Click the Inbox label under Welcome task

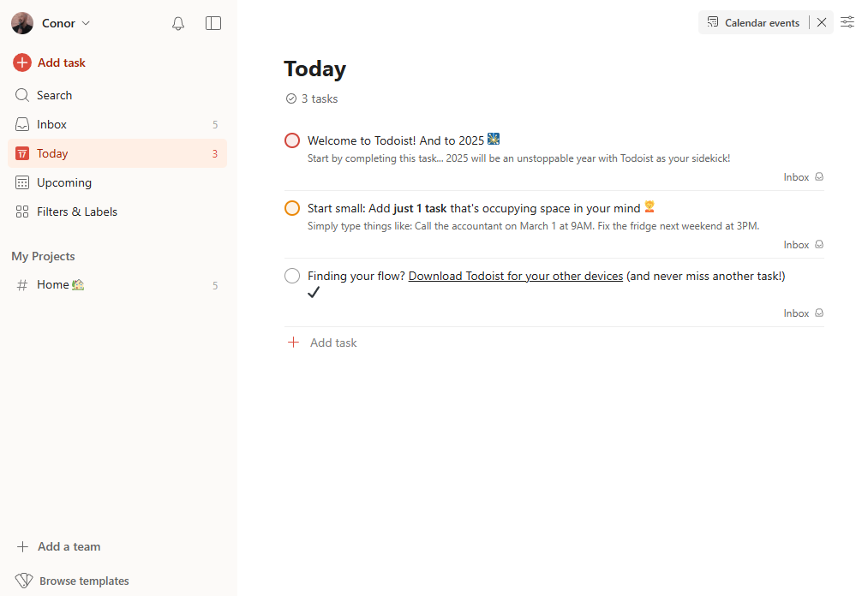point(796,177)
